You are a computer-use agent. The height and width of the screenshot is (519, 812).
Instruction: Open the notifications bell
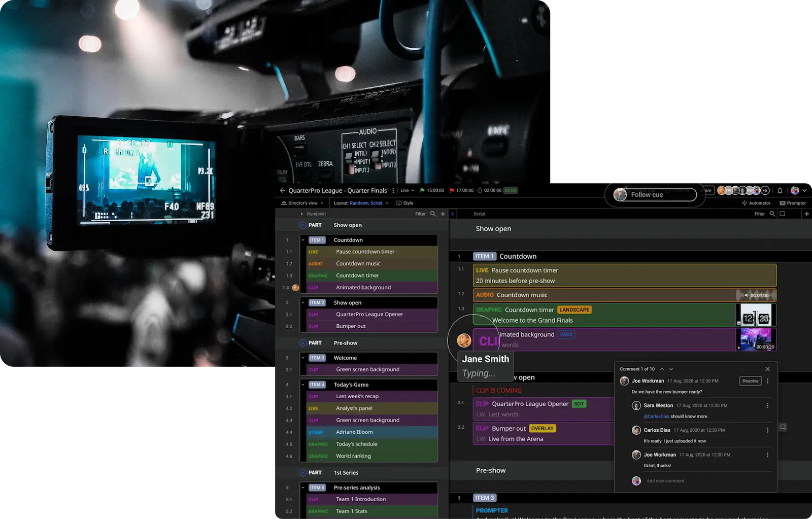point(780,191)
